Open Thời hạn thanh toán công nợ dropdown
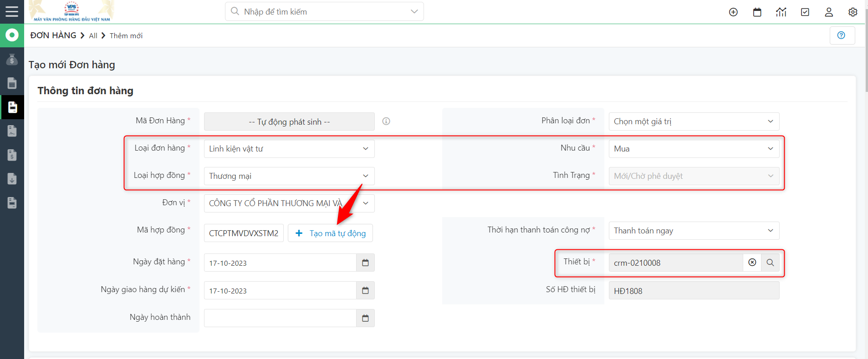This screenshot has width=868, height=359. coord(694,231)
